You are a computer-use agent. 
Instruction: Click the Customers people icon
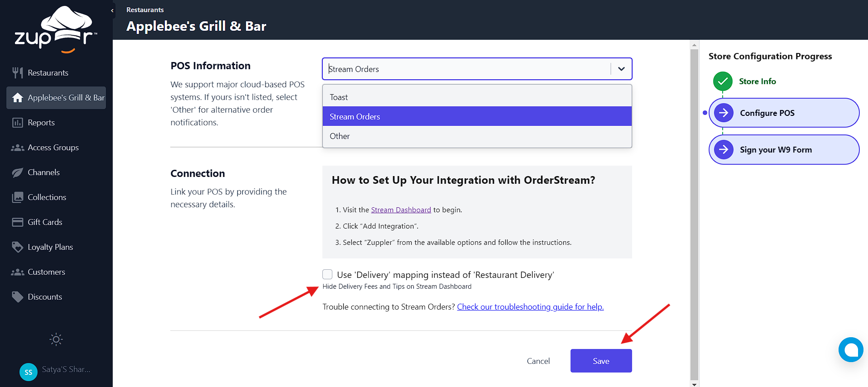click(18, 272)
